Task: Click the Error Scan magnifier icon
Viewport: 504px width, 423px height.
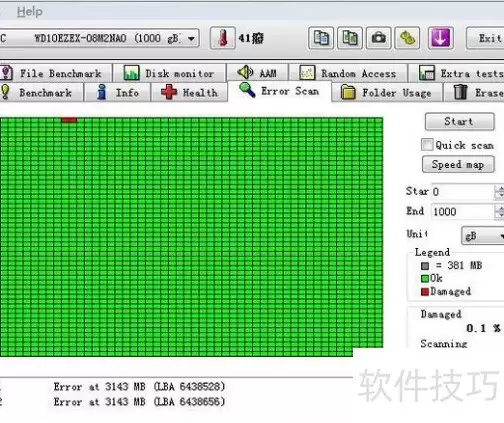Action: click(247, 90)
